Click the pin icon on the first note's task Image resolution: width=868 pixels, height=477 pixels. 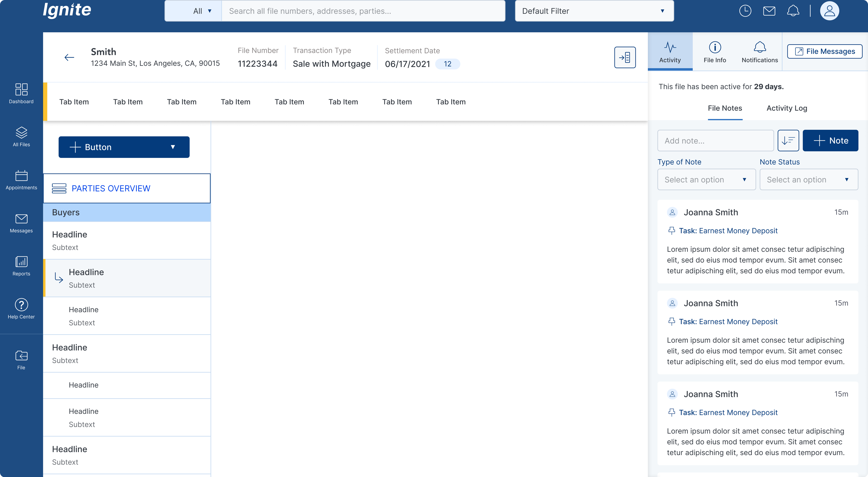[x=672, y=231]
